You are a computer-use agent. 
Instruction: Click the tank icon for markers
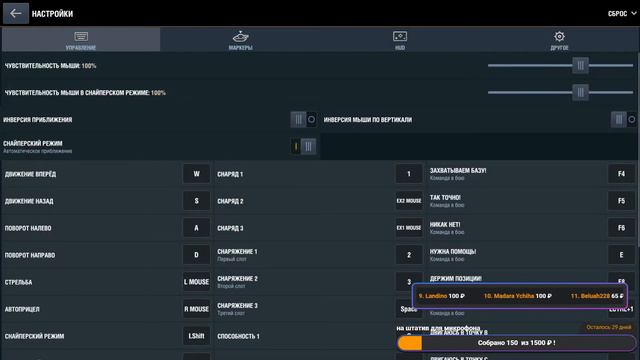click(x=240, y=36)
